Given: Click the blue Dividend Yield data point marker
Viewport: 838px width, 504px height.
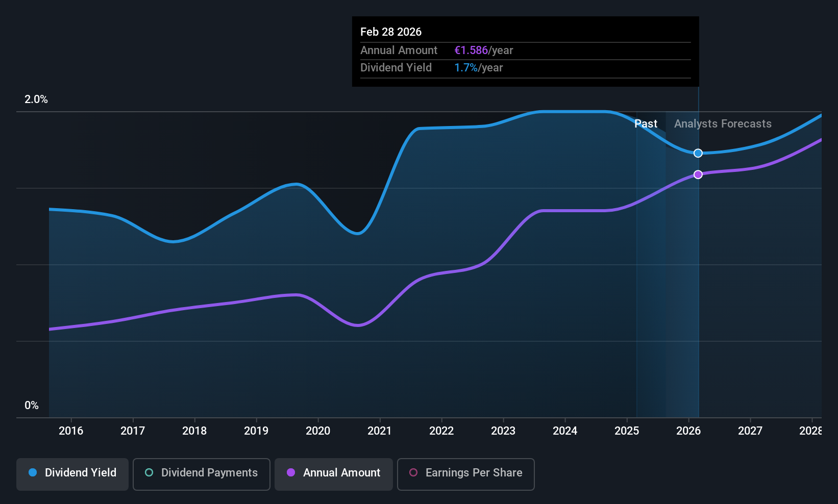Looking at the screenshot, I should tap(698, 153).
